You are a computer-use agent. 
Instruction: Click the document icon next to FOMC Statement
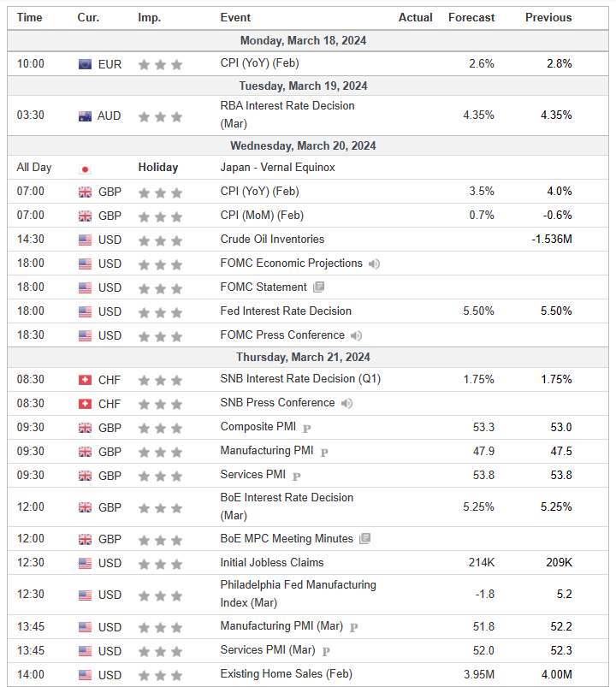(x=318, y=287)
